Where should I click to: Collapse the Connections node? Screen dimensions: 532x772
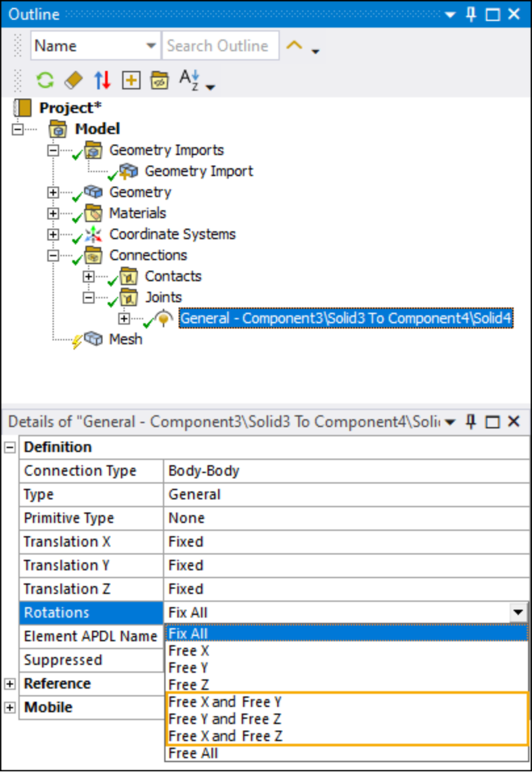tap(53, 256)
